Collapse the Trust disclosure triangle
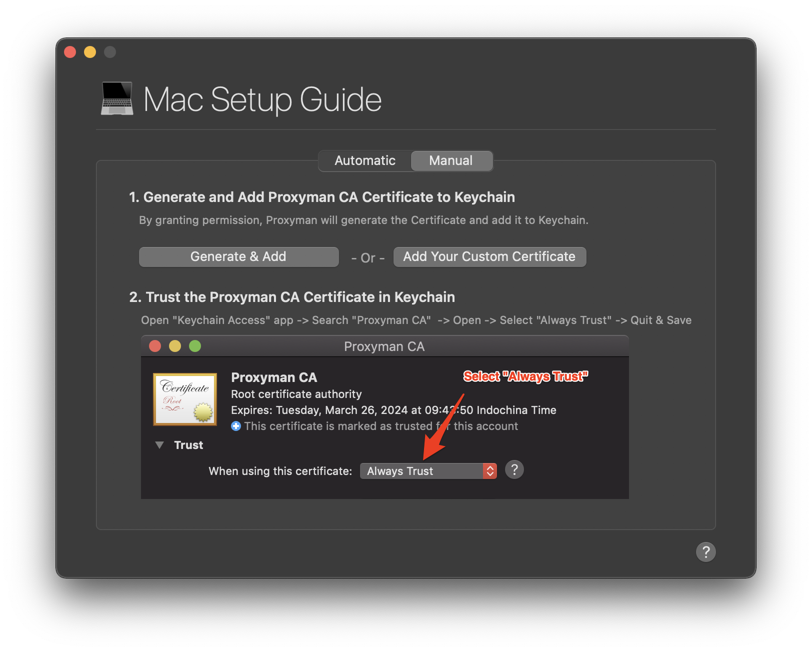This screenshot has width=812, height=652. pyautogui.click(x=159, y=445)
